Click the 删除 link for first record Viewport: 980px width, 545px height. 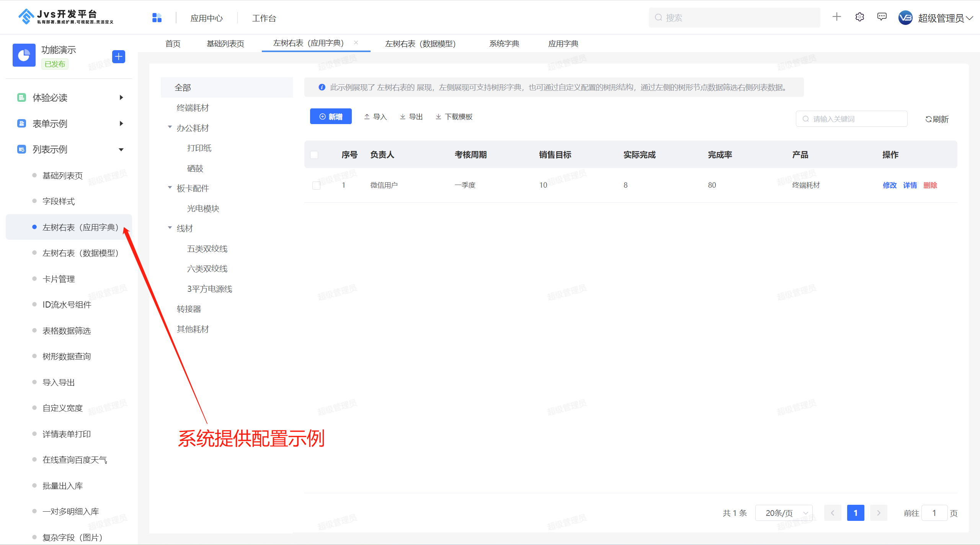932,185
